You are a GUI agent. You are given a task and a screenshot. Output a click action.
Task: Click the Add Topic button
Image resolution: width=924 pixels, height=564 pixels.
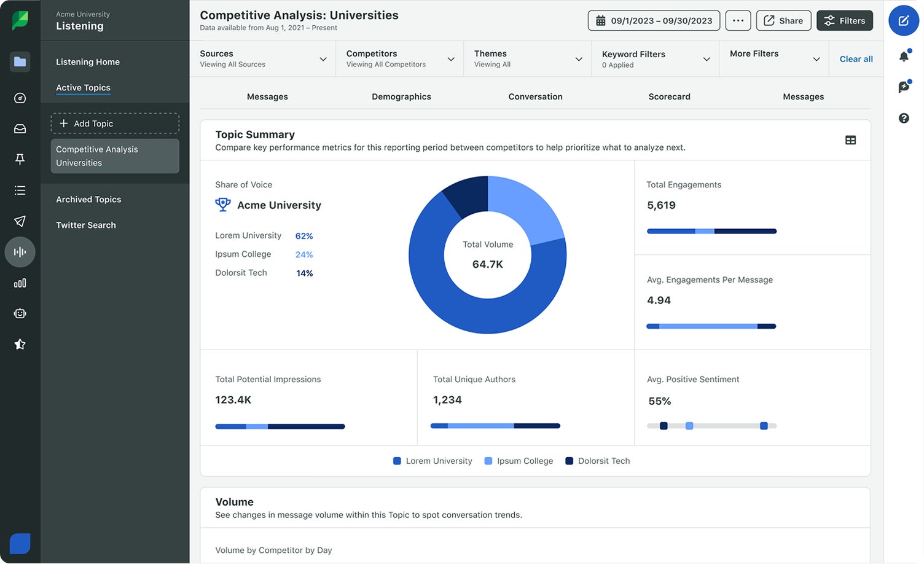point(114,123)
